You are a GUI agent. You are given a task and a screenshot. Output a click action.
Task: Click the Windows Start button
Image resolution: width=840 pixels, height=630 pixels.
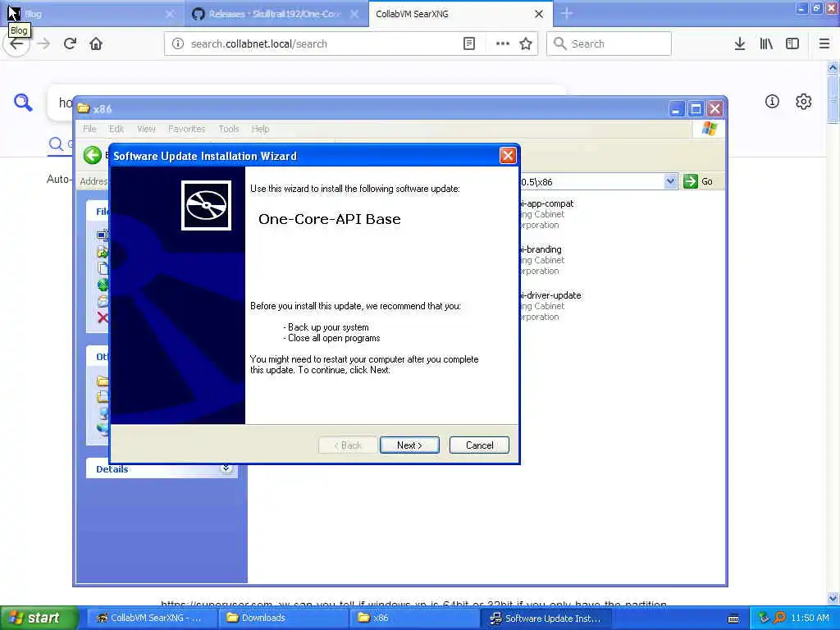(x=38, y=618)
